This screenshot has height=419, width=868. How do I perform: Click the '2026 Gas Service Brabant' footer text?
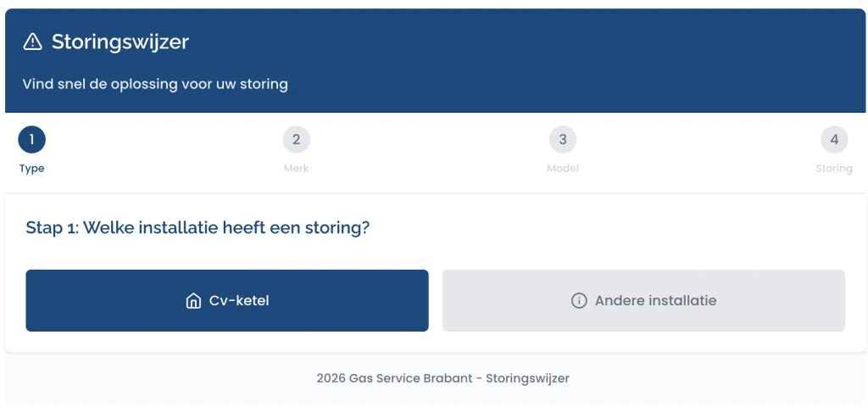[x=442, y=378]
